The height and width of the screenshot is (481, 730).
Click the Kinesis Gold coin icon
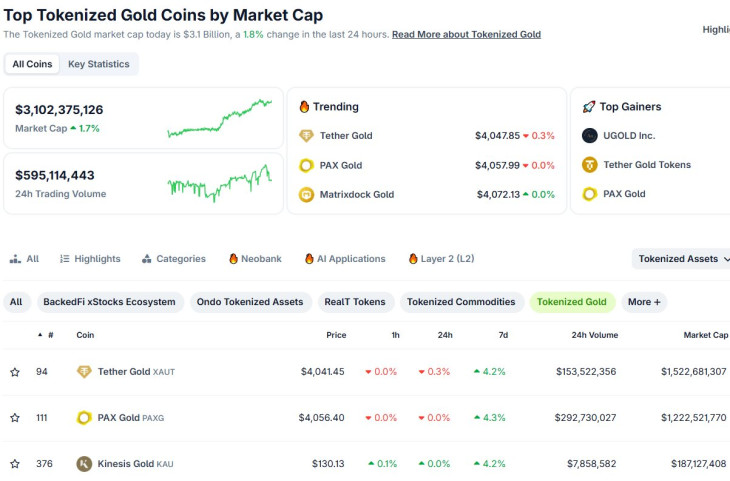(x=84, y=464)
